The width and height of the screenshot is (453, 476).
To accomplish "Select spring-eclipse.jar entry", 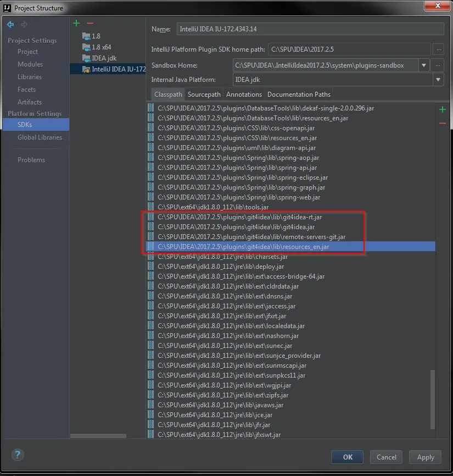I will click(291, 178).
